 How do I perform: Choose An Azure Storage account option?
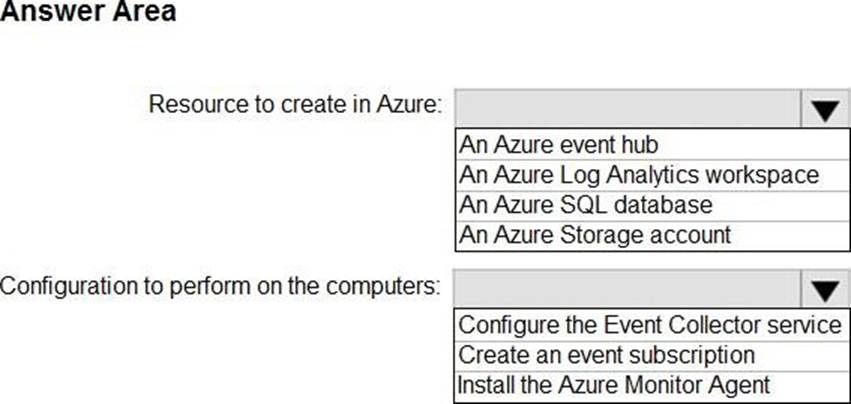[652, 236]
